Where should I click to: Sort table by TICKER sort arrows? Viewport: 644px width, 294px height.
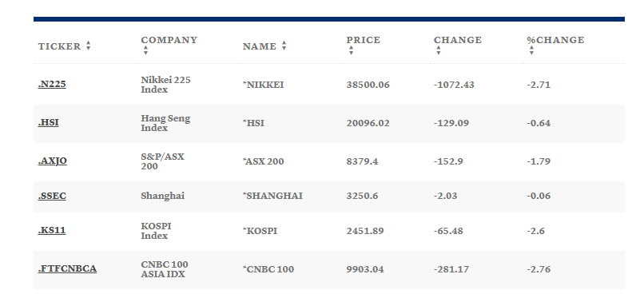click(88, 46)
